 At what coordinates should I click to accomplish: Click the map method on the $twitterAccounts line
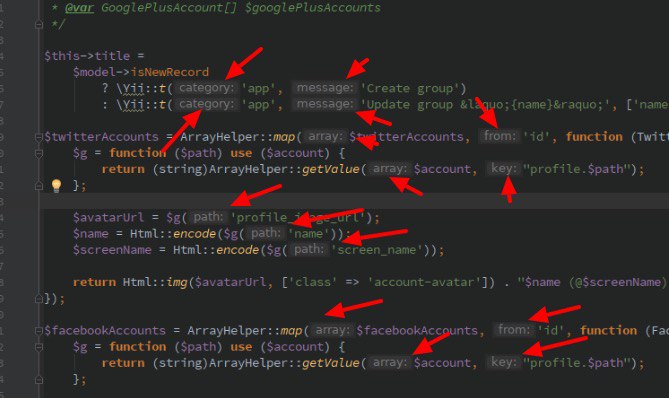pos(284,137)
